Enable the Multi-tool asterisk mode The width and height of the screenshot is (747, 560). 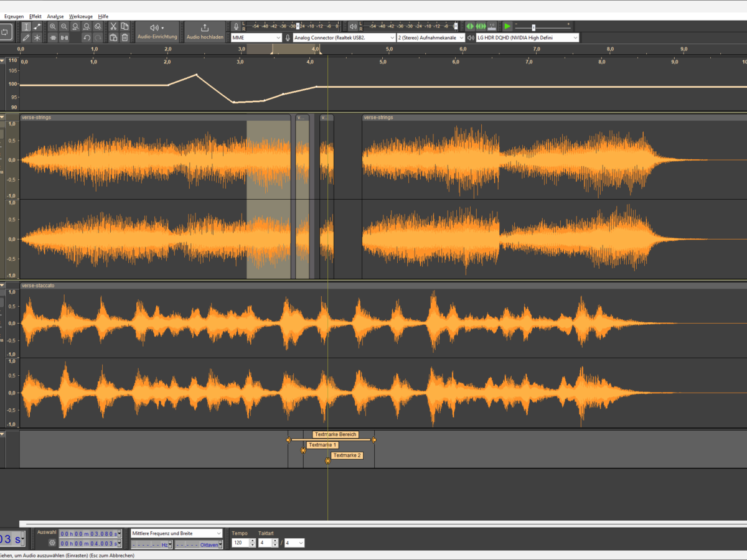pos(37,38)
